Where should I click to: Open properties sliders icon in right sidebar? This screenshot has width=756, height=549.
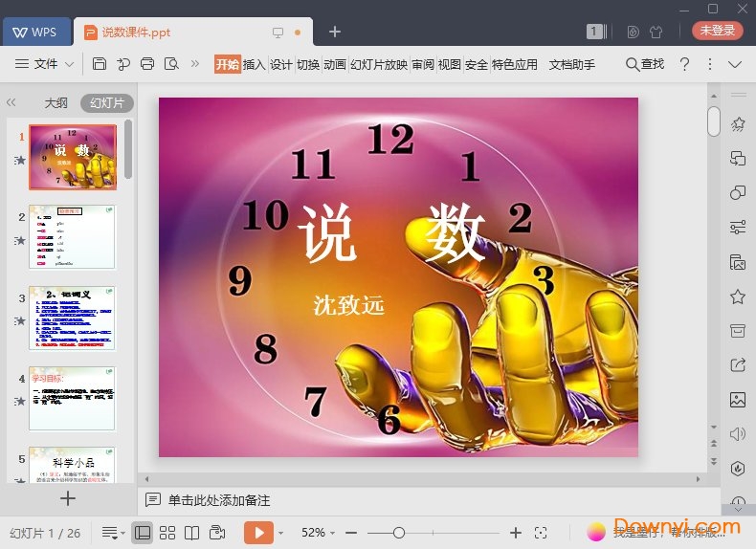738,227
